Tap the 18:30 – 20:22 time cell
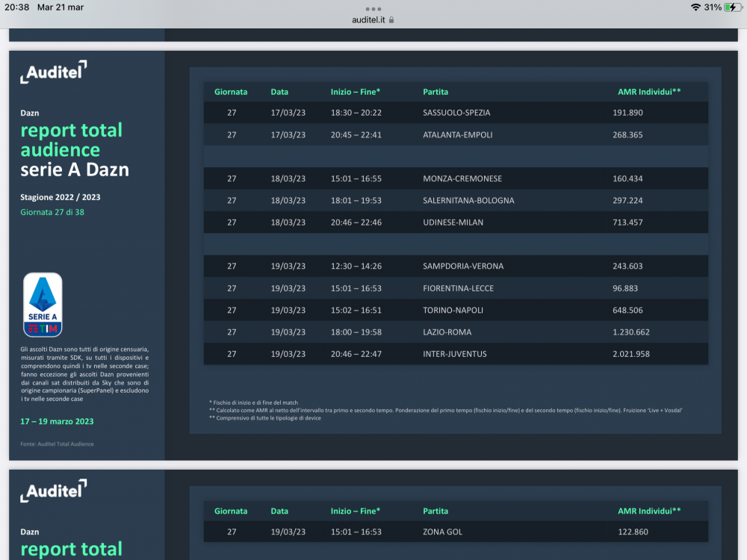Viewport: 747px width, 560px height. pos(356,113)
